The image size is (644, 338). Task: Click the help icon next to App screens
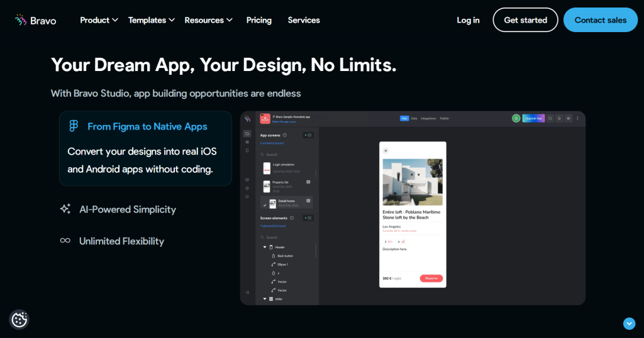point(285,135)
